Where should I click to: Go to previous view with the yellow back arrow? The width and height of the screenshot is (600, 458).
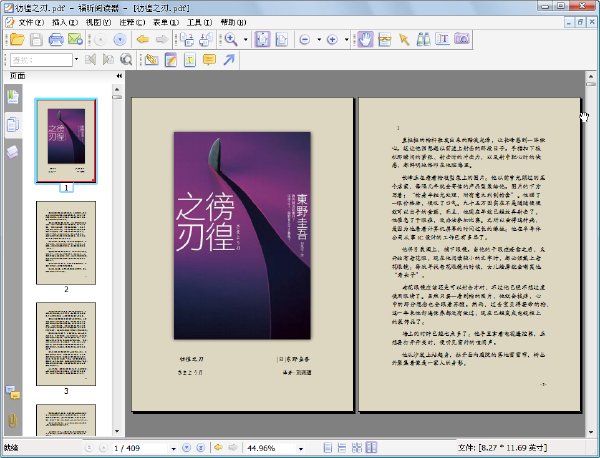[x=143, y=39]
